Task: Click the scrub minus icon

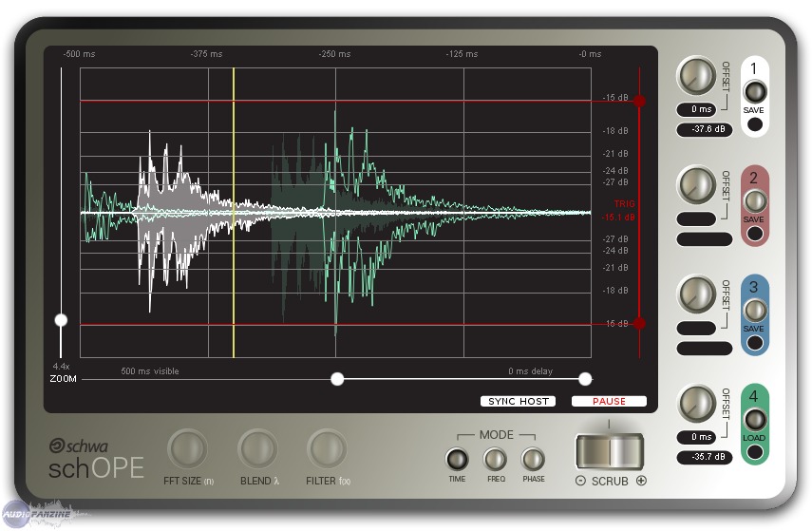Action: [x=580, y=481]
